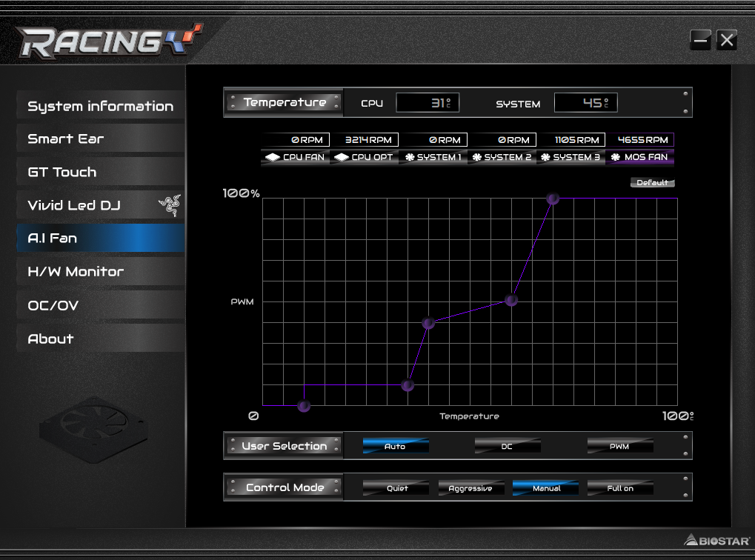Go to GT Touch section
755x560 pixels.
tap(101, 172)
